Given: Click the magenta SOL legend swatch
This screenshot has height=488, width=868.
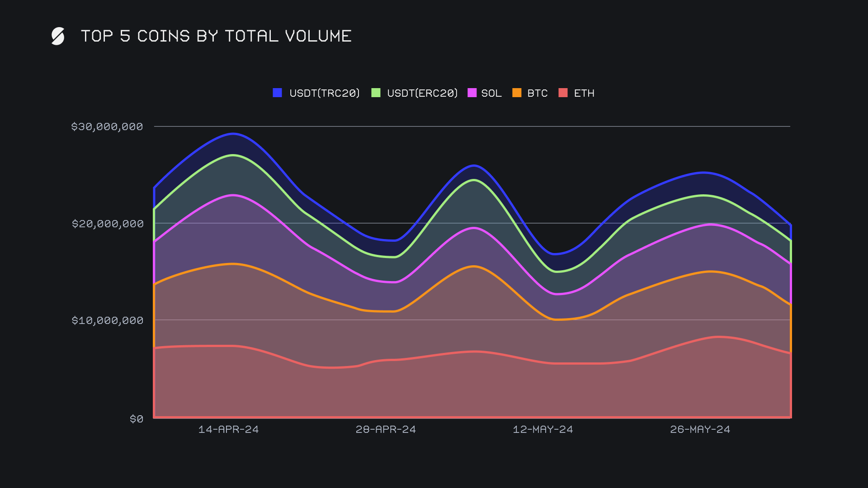Looking at the screenshot, I should click(472, 93).
